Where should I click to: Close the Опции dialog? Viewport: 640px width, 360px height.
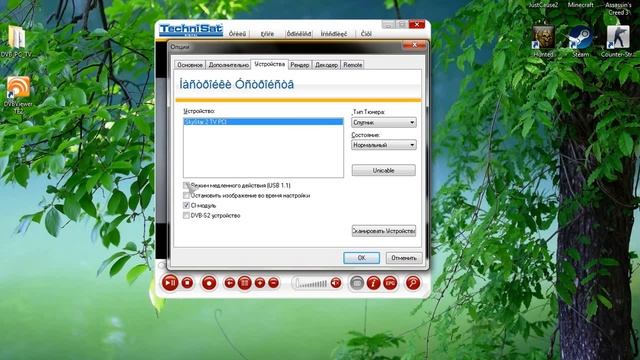(414, 45)
